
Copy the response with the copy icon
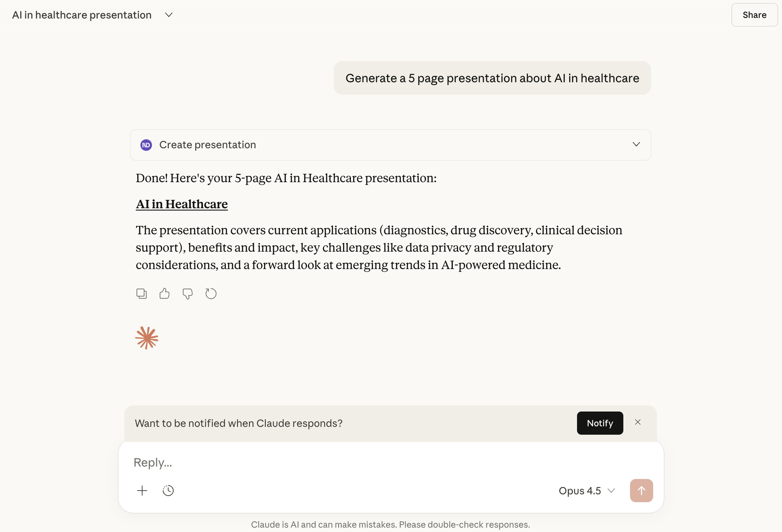coord(141,294)
